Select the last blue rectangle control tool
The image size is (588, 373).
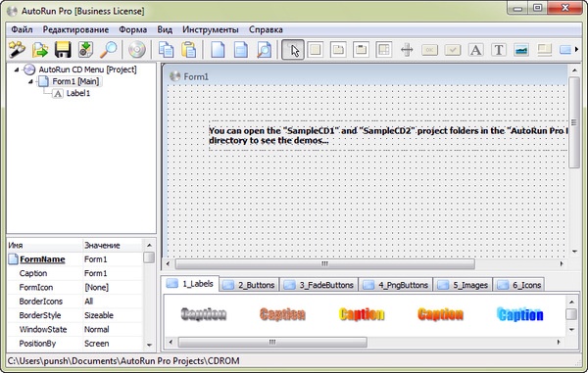[x=565, y=49]
